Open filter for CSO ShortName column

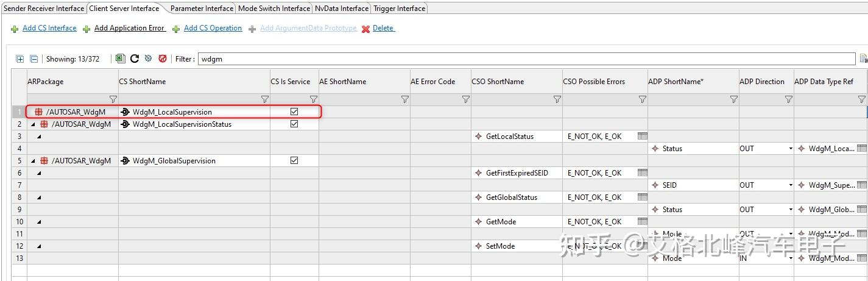[x=557, y=99]
